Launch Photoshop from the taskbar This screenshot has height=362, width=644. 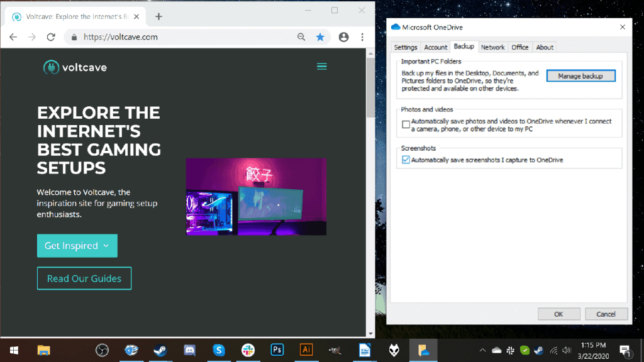coord(277,349)
